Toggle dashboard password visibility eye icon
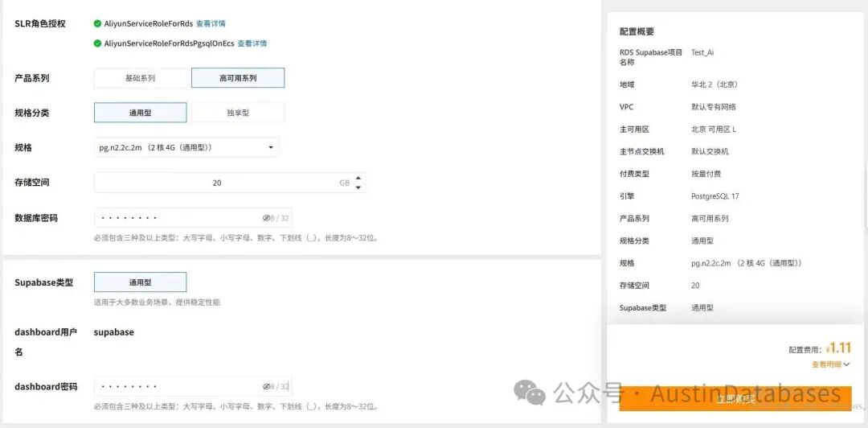Viewport: 868px width, 428px height. 266,386
